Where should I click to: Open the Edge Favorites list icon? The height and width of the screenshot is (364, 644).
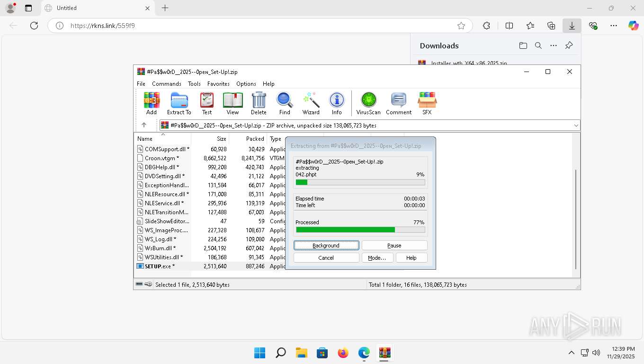[530, 26]
